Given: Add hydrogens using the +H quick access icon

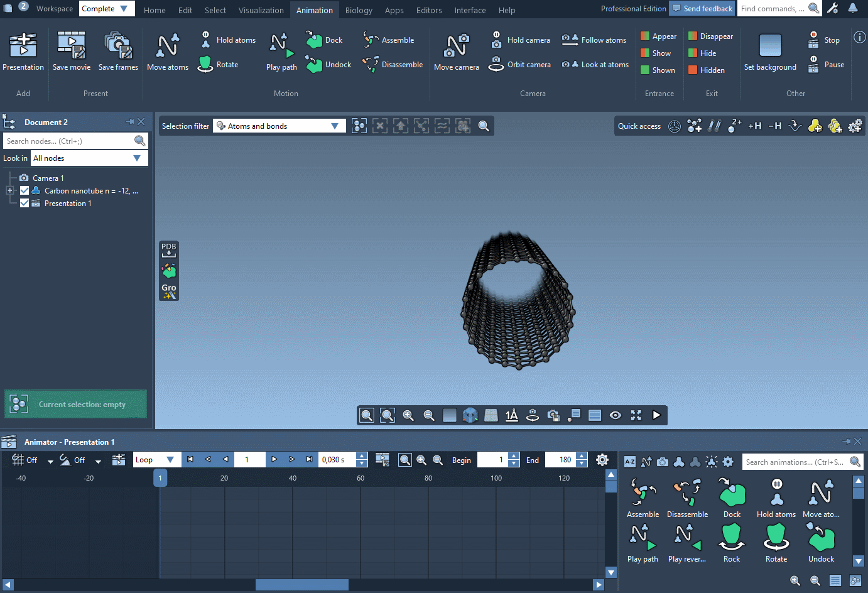Looking at the screenshot, I should (x=754, y=126).
